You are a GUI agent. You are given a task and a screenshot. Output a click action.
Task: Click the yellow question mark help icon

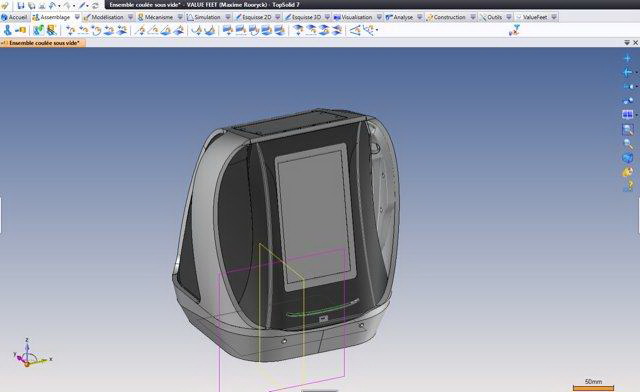[628, 186]
